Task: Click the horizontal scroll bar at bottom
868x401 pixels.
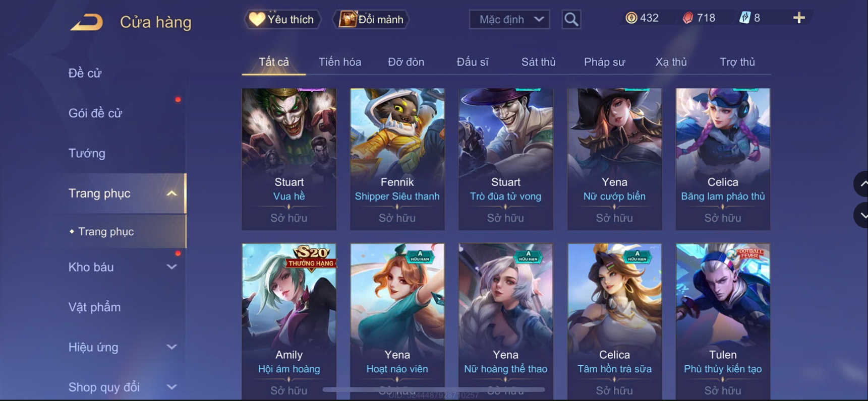Action: pos(434,389)
